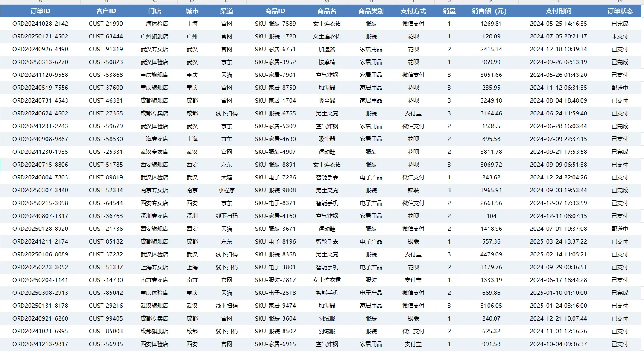Click cell containing ORD20241028-2142
The height and width of the screenshot is (353, 644).
point(40,24)
